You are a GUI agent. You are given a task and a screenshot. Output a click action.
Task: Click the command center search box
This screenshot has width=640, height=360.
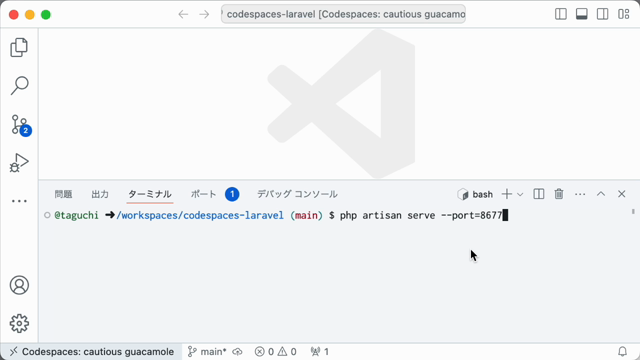[343, 14]
